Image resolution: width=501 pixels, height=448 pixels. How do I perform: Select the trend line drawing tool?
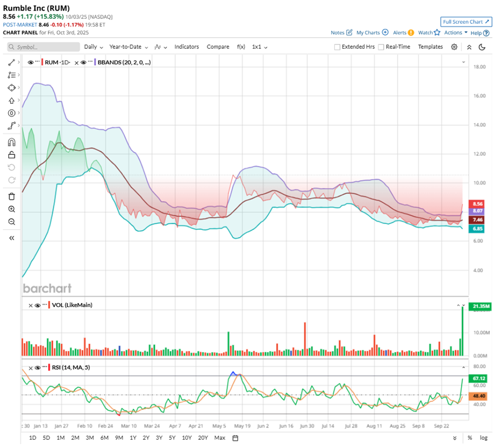12,62
